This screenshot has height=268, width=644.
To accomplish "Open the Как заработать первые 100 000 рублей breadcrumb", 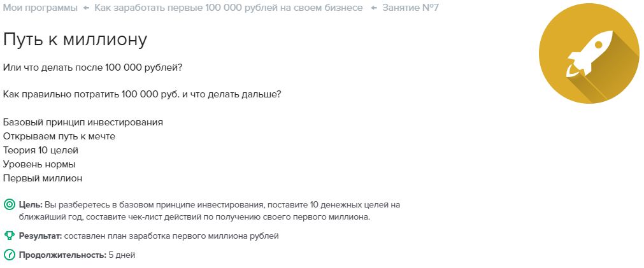I will pos(229,8).
